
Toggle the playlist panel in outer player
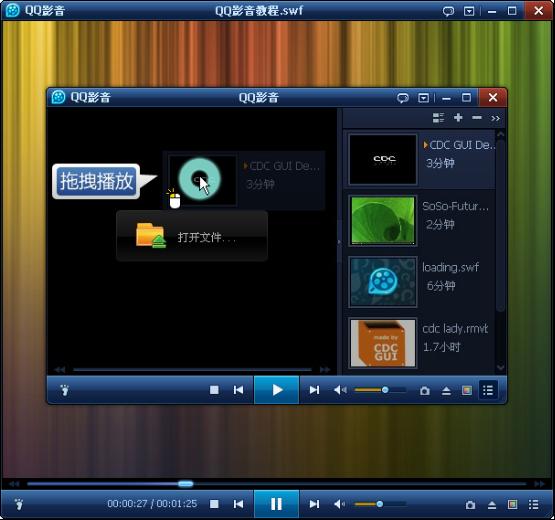click(534, 504)
